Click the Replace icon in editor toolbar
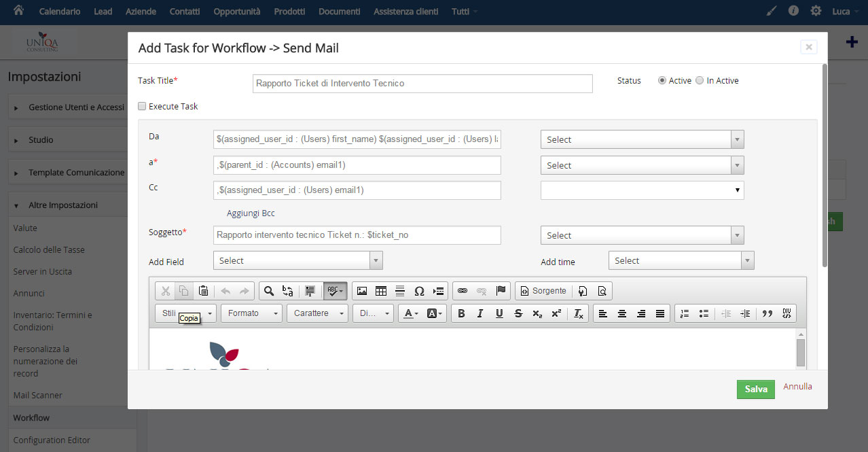 pyautogui.click(x=288, y=291)
